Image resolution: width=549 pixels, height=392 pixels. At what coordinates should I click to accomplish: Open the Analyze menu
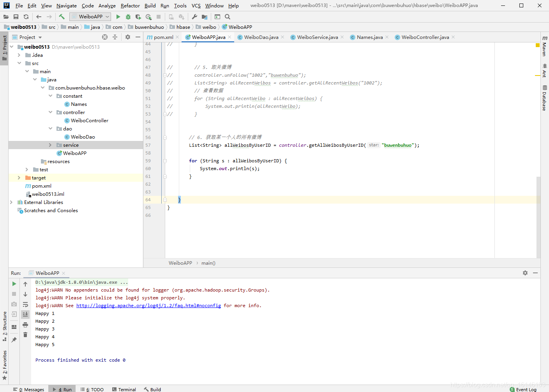tap(107, 5)
